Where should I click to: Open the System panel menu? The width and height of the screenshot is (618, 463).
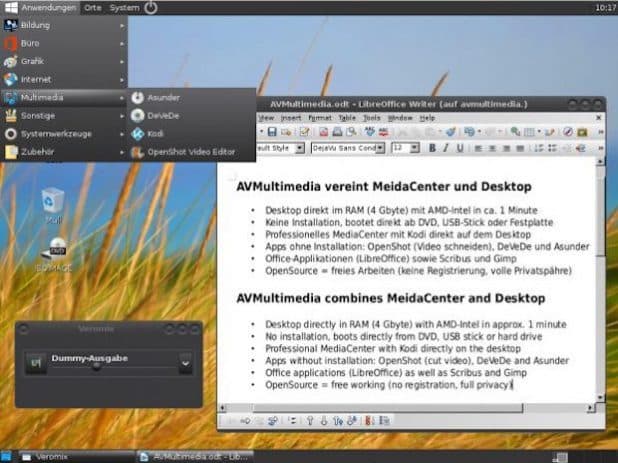pos(124,7)
